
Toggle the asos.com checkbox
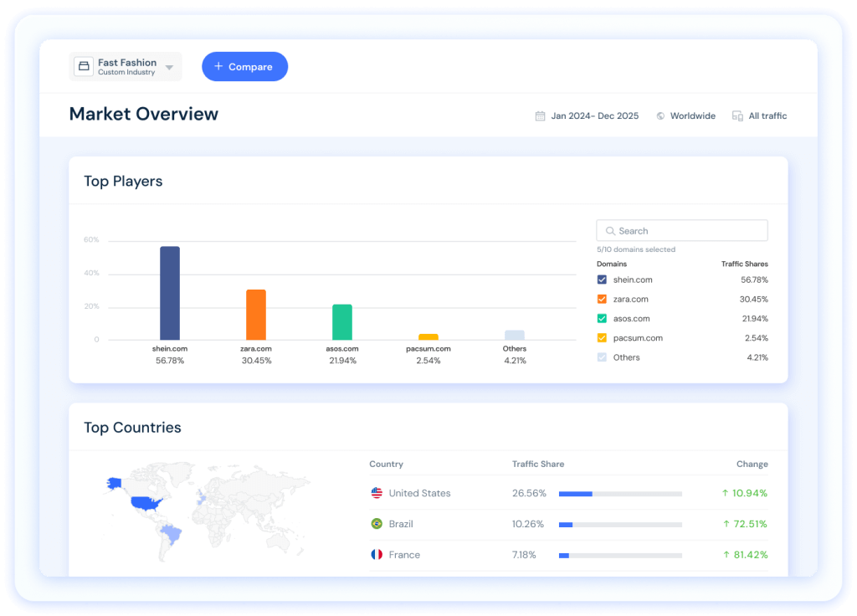click(602, 319)
